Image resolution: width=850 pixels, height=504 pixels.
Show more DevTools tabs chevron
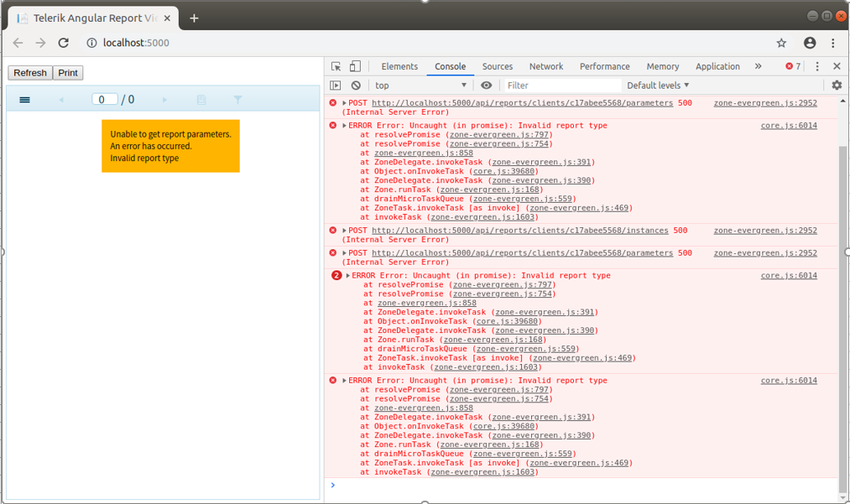[758, 66]
